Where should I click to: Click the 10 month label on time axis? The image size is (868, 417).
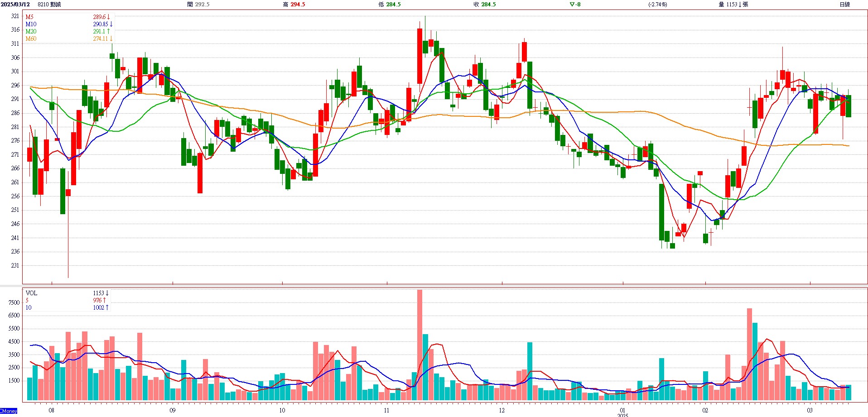pos(282,410)
